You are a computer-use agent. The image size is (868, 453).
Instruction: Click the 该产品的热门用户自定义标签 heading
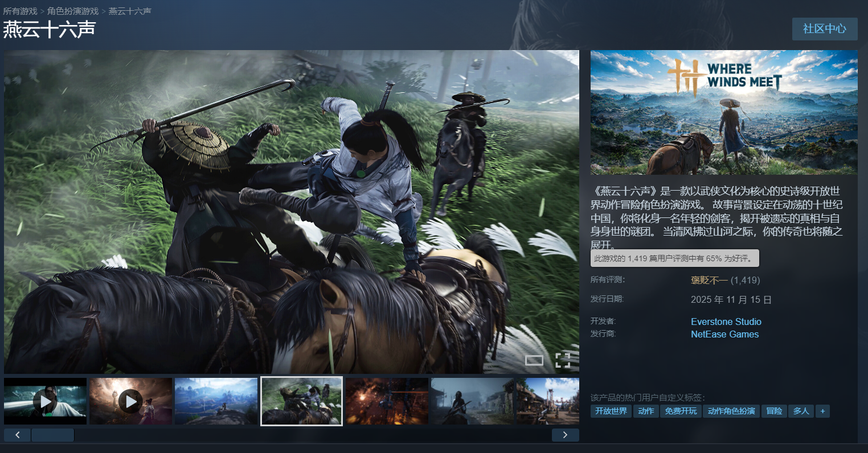tap(648, 398)
